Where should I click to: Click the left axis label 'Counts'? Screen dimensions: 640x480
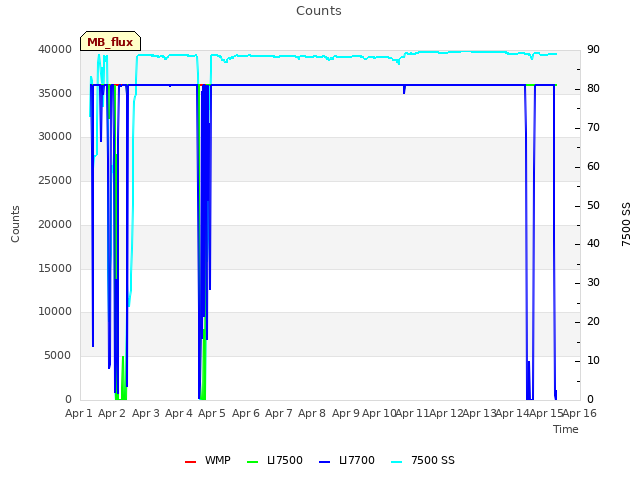[x=15, y=224]
